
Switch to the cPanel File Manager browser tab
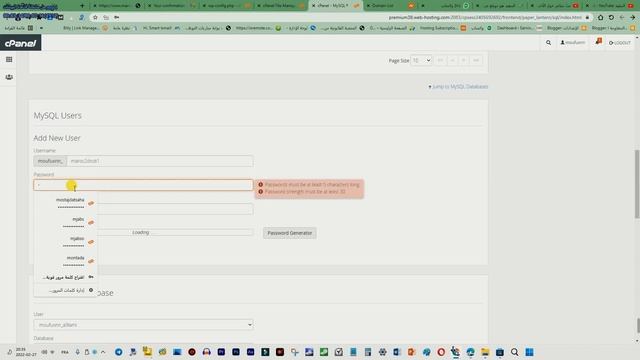pos(281,6)
